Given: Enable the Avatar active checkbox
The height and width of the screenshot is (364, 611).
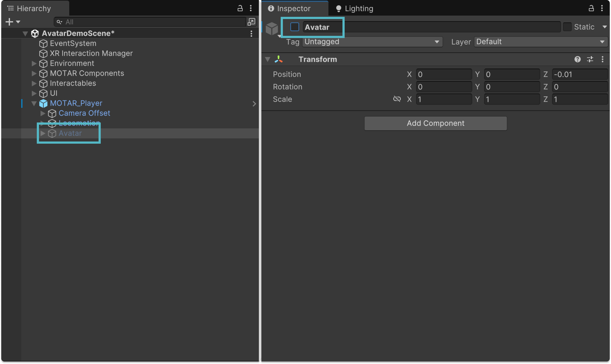Looking at the screenshot, I should point(295,27).
